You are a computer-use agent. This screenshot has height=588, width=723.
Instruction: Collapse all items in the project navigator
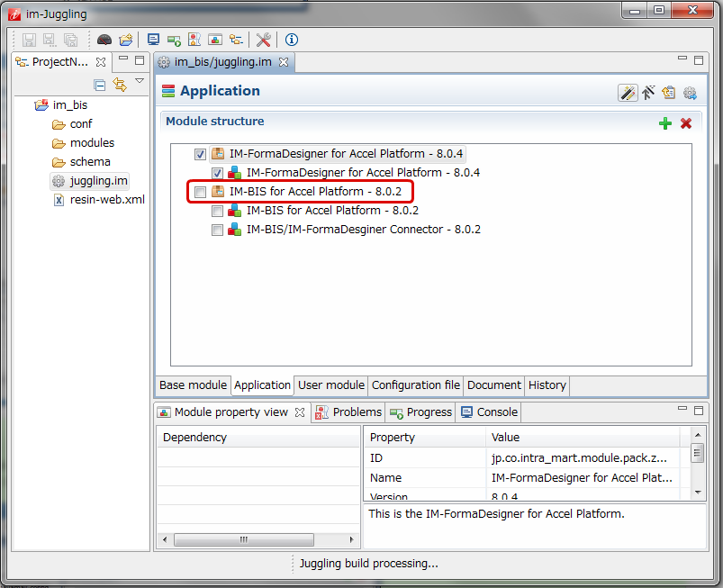click(x=100, y=86)
